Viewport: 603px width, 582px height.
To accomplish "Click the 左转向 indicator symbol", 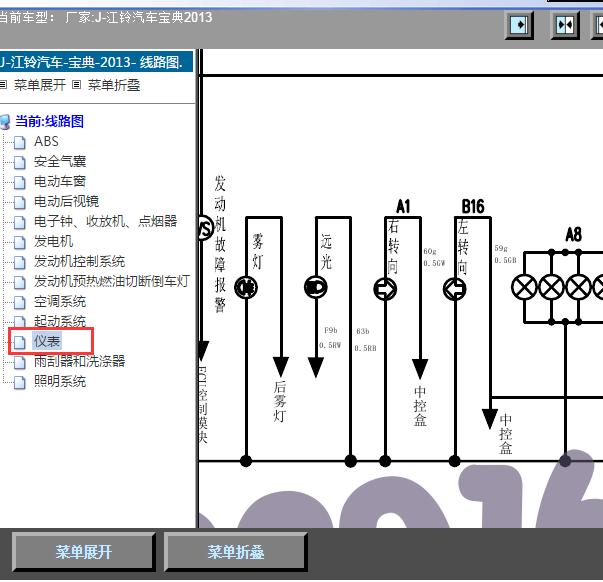I will click(x=455, y=289).
